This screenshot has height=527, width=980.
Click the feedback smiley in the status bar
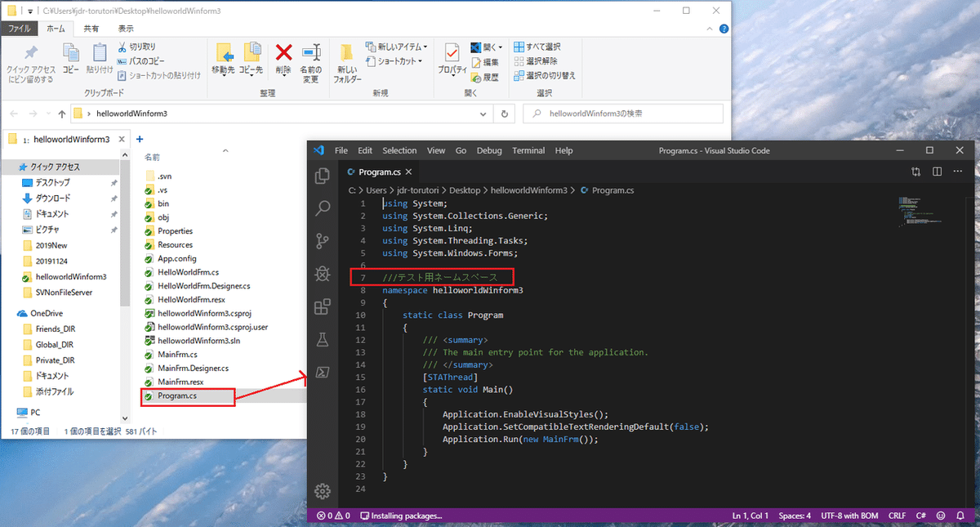[941, 516]
